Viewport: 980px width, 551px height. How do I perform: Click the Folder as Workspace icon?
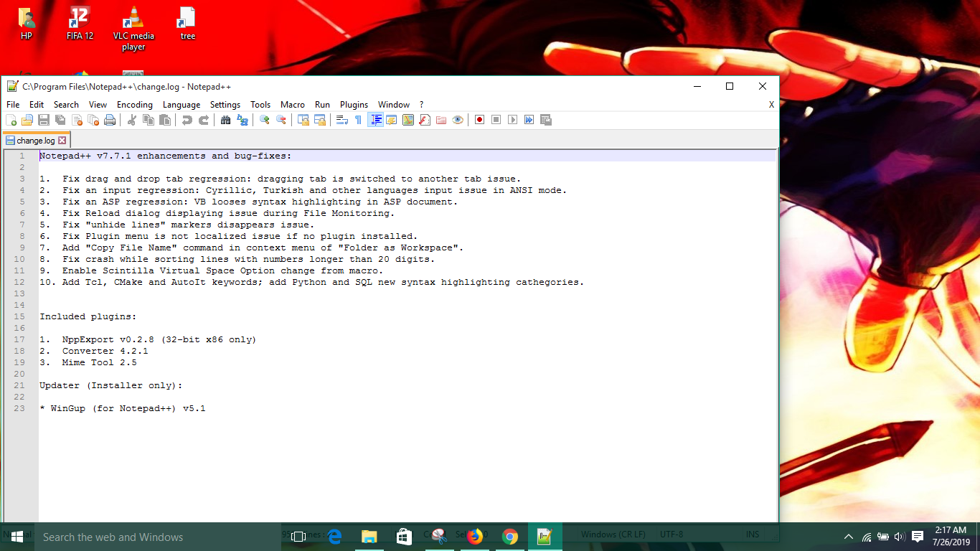pos(441,120)
